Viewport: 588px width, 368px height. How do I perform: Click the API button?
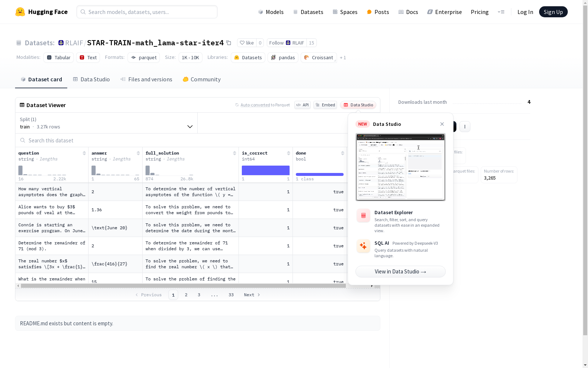tap(302, 105)
